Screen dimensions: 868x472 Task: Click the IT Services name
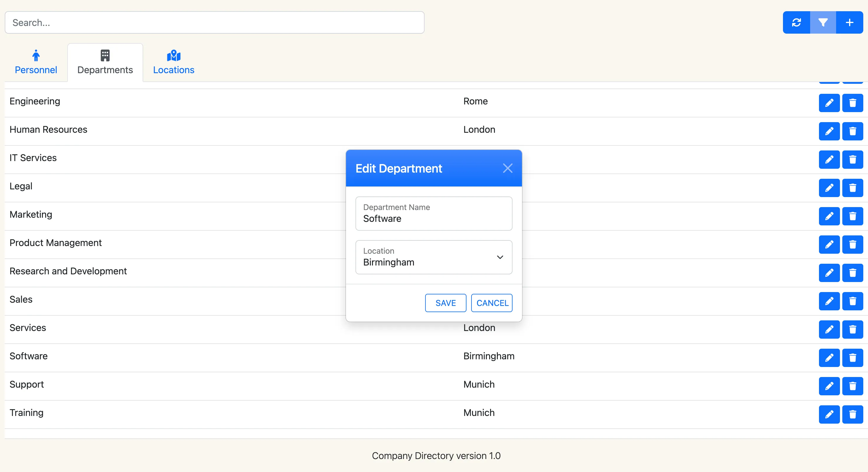(33, 158)
